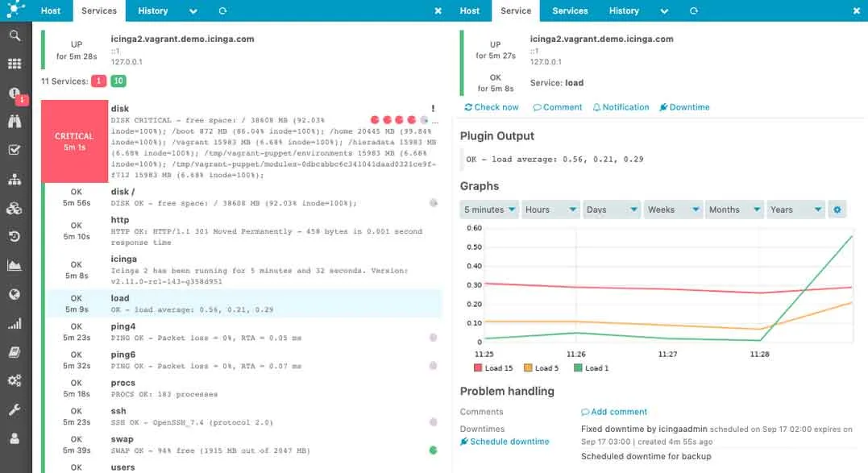This screenshot has height=473, width=868.
Task: Open graph settings gear next to Years
Action: [837, 210]
